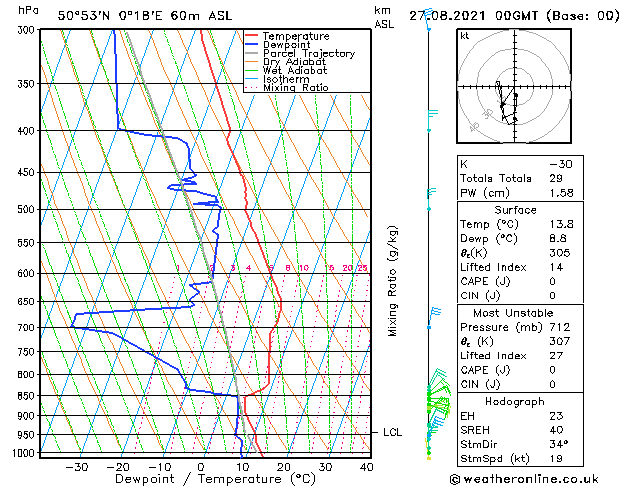Click the 700 hPa pressure label
The width and height of the screenshot is (629, 486).
28,328
